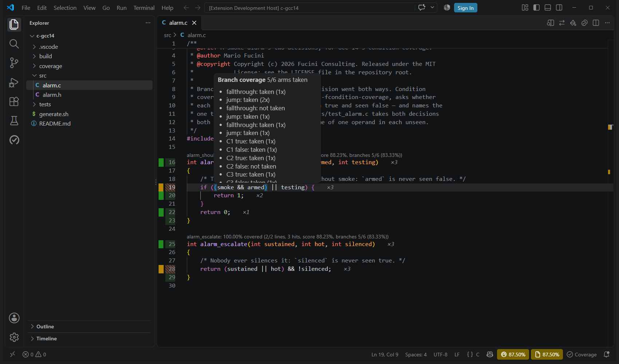Close the alarm.c tab
The width and height of the screenshot is (619, 364).
click(194, 23)
